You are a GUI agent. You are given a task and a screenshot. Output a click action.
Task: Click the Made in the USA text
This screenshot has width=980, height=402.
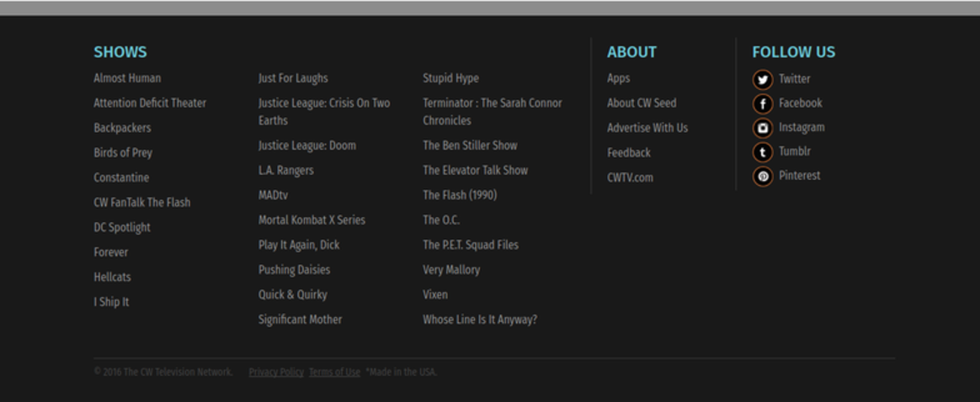pyautogui.click(x=402, y=372)
